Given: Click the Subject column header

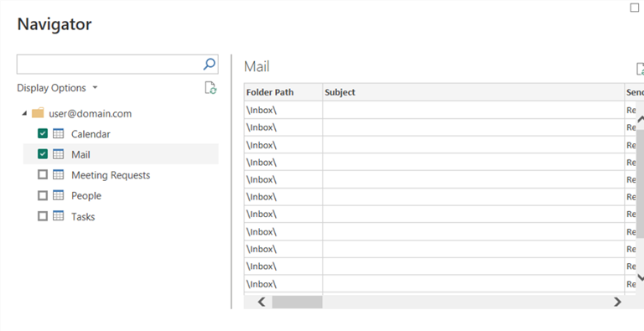Looking at the screenshot, I should click(473, 92).
